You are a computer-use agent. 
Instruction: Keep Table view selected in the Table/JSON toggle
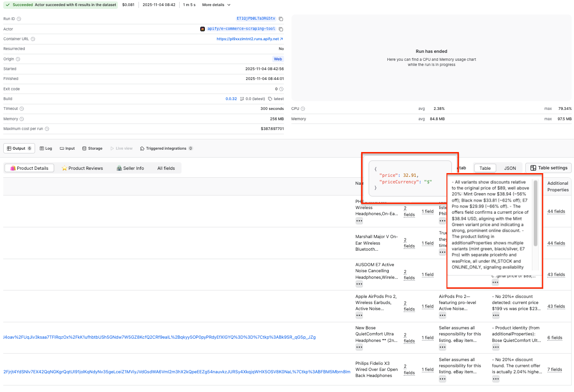tap(485, 168)
